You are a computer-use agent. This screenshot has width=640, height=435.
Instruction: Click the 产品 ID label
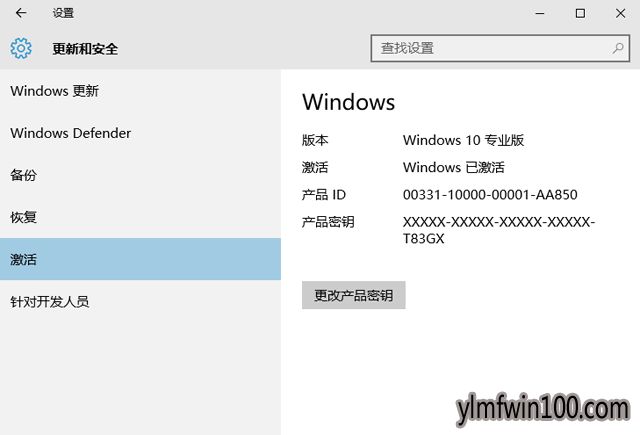(324, 195)
